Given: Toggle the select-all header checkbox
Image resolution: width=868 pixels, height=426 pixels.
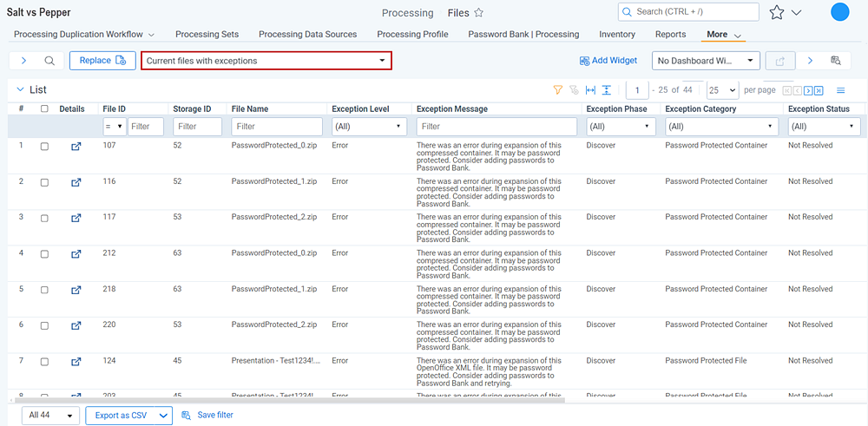Looking at the screenshot, I should [x=44, y=109].
